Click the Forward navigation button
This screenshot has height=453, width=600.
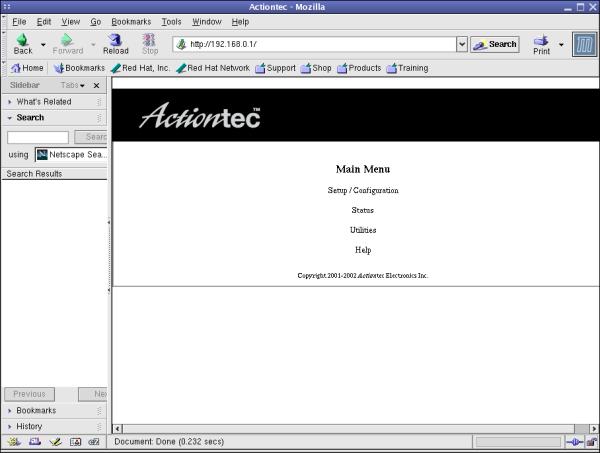pyautogui.click(x=68, y=44)
